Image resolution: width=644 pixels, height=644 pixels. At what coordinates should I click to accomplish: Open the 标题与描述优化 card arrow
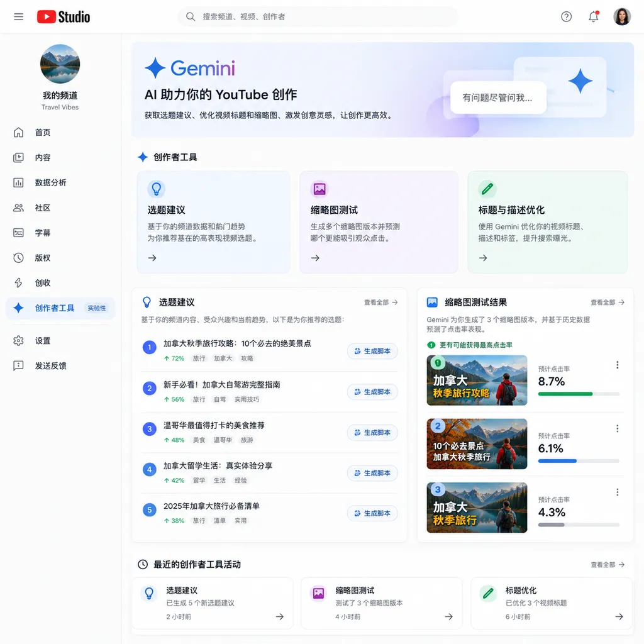click(x=484, y=258)
